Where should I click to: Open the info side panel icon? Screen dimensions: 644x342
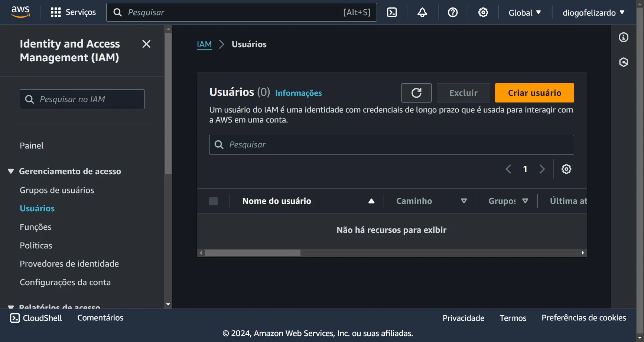pyautogui.click(x=624, y=37)
